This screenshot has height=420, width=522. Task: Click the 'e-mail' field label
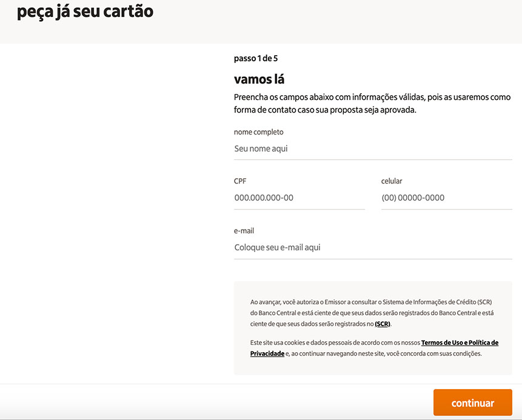[243, 230]
